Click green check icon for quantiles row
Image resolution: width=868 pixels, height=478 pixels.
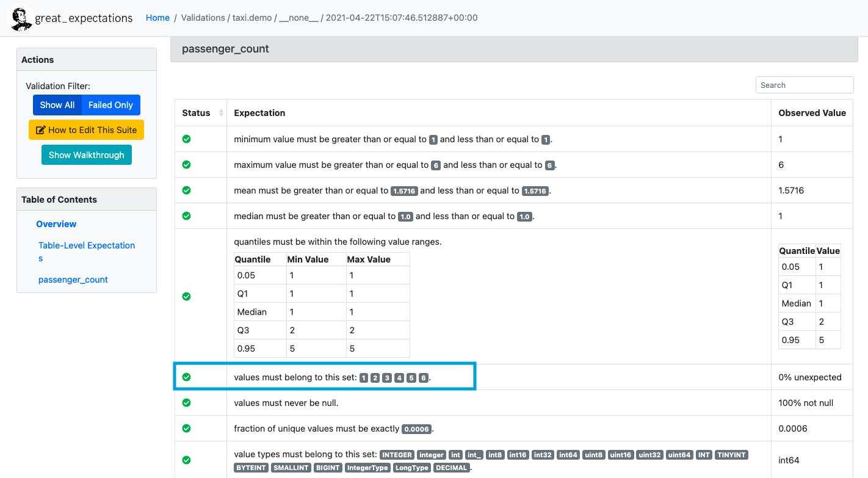[x=187, y=297]
